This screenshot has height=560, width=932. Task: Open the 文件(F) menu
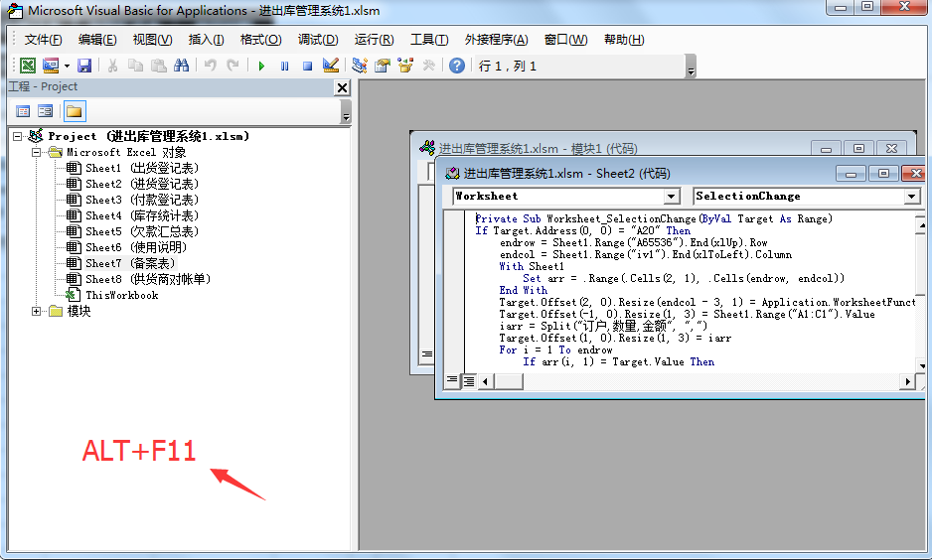click(43, 40)
